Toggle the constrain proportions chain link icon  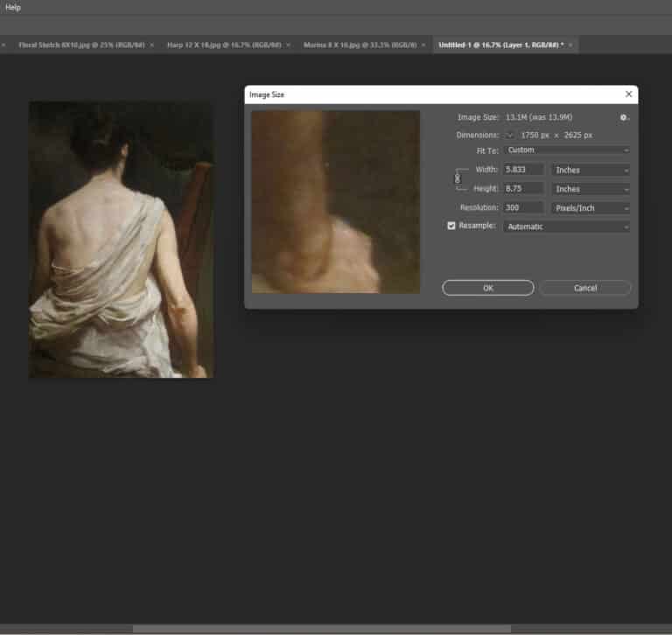[458, 178]
